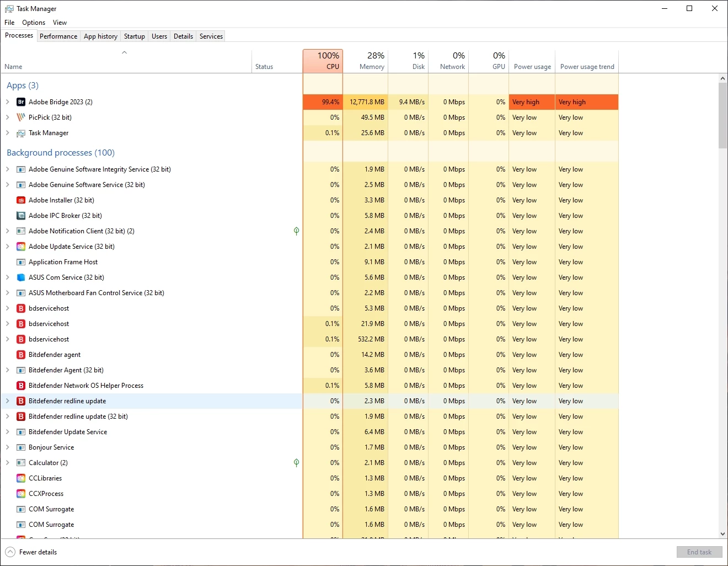Sort by the Network column header
The height and width of the screenshot is (566, 728).
448,61
